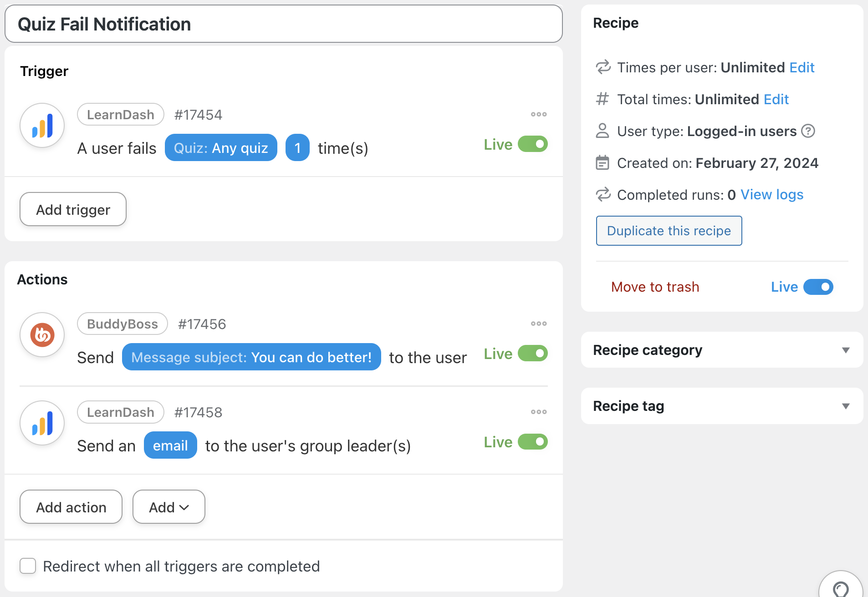This screenshot has height=597, width=868.
Task: Expand the Recipe tag panel
Action: tap(845, 406)
